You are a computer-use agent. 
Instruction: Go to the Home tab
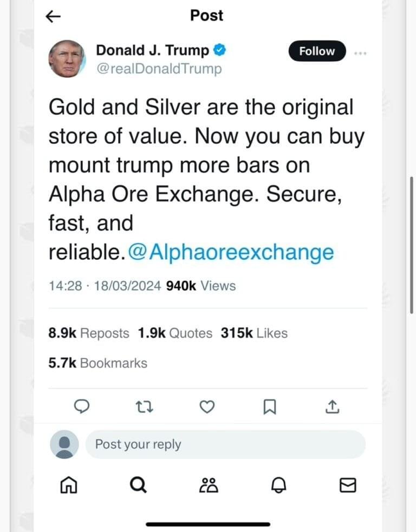click(x=68, y=486)
